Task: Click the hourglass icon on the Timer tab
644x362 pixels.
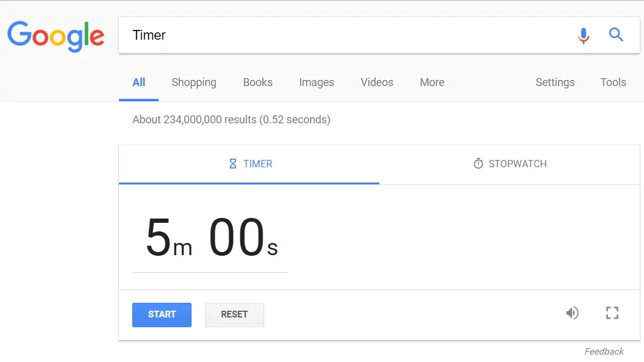Action: click(233, 164)
